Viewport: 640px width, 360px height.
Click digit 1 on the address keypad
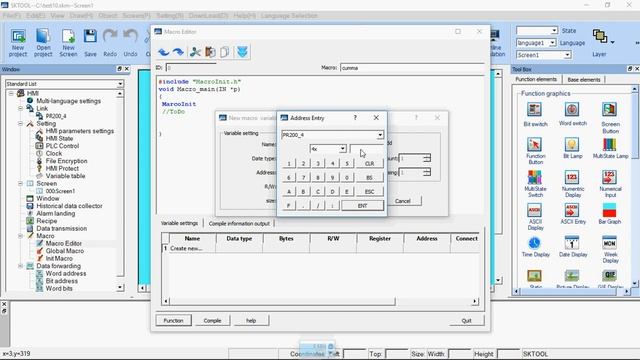coord(289,163)
